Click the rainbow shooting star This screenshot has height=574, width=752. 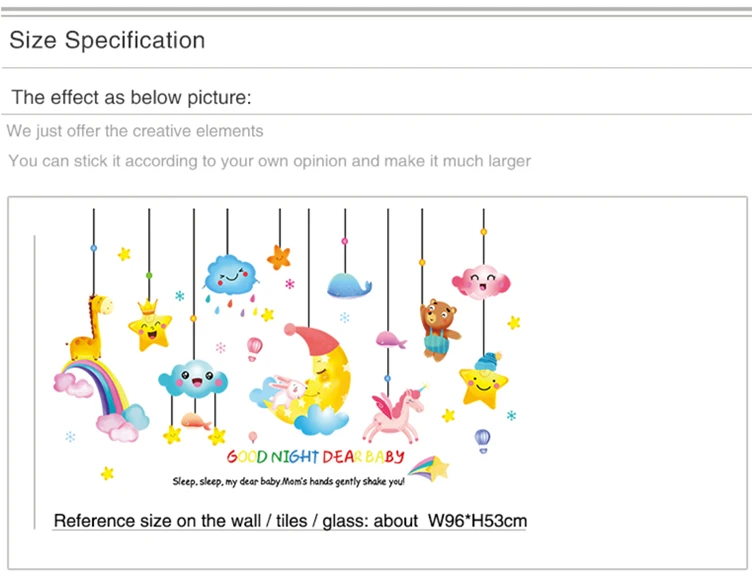pyautogui.click(x=428, y=469)
